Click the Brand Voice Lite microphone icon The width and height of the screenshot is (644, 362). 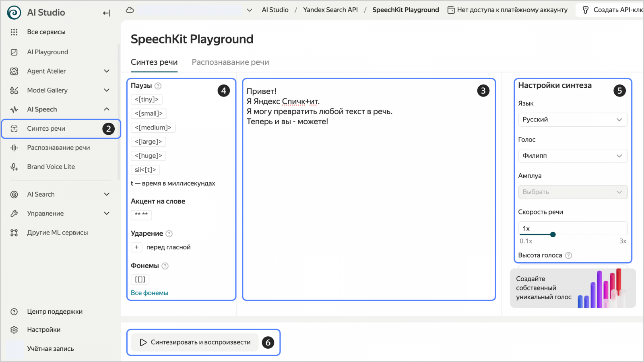pyautogui.click(x=14, y=167)
